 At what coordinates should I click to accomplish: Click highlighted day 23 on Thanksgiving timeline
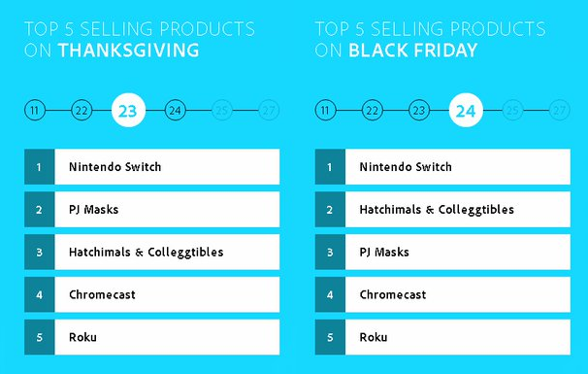tap(128, 111)
